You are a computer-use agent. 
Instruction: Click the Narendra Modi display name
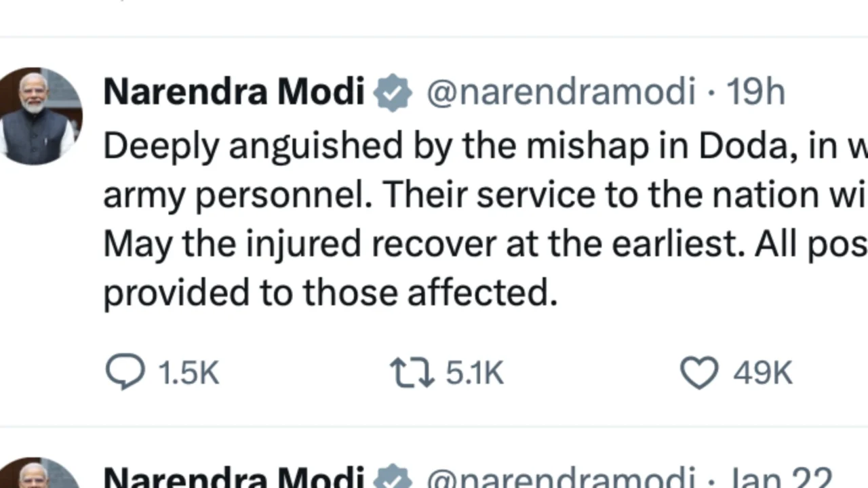tap(233, 91)
